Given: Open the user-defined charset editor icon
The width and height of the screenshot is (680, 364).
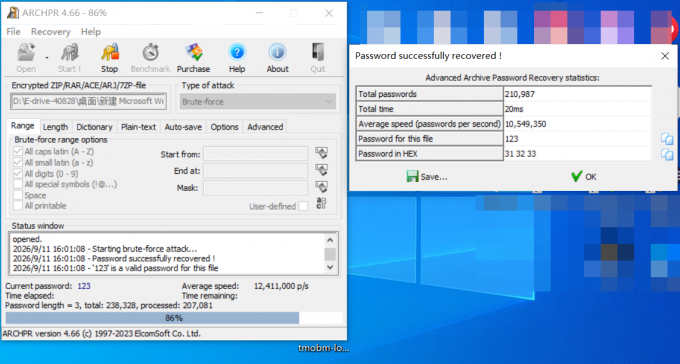Looking at the screenshot, I should click(x=321, y=204).
